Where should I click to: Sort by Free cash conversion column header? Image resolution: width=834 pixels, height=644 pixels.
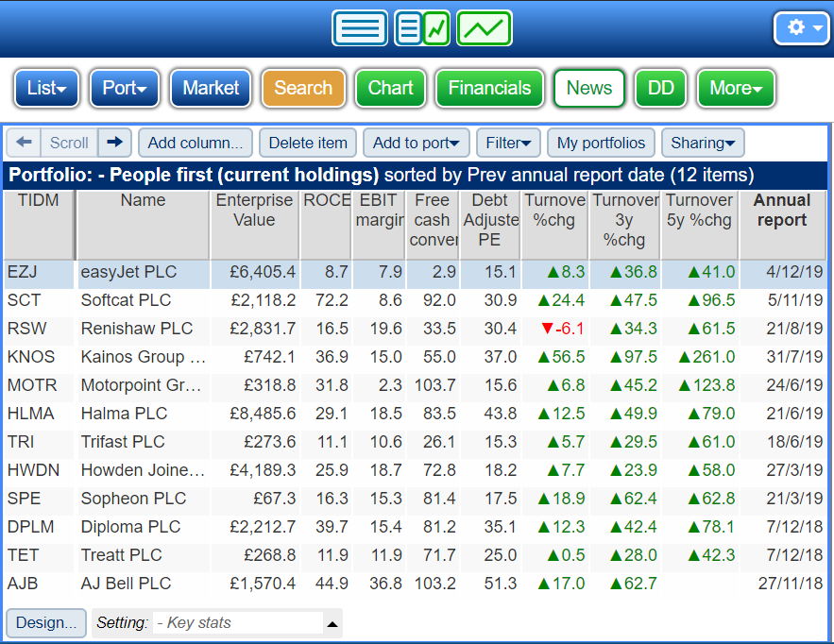(433, 225)
